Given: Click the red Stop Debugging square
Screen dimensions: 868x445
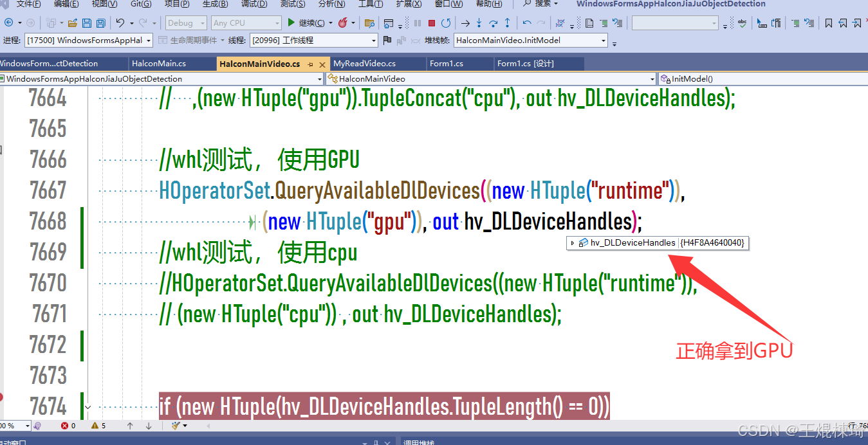Looking at the screenshot, I should pyautogui.click(x=432, y=23).
